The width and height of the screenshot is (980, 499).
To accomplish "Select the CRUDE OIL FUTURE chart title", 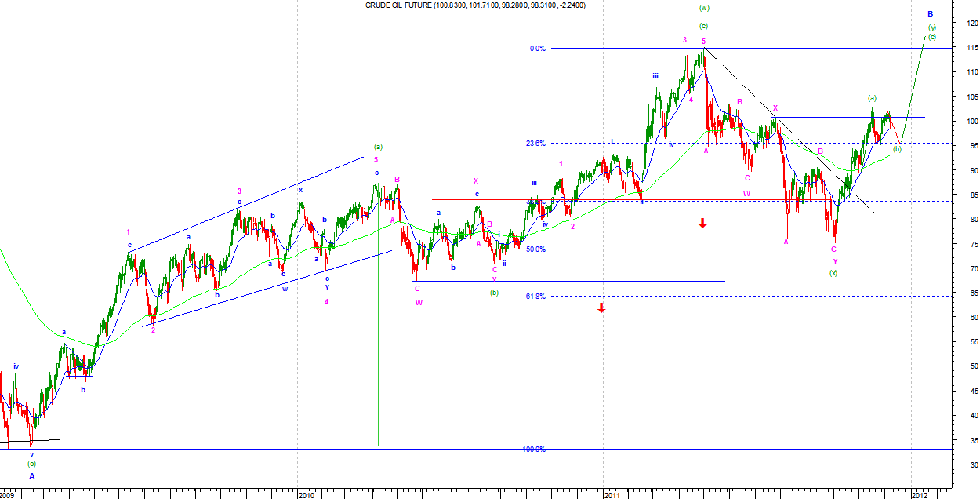I will point(475,5).
